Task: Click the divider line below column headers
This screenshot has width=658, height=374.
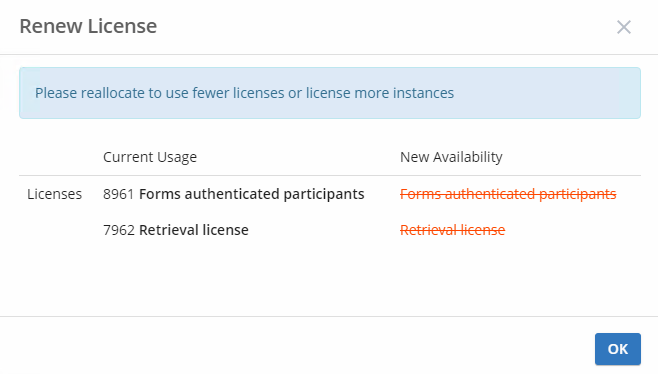Action: (x=330, y=175)
